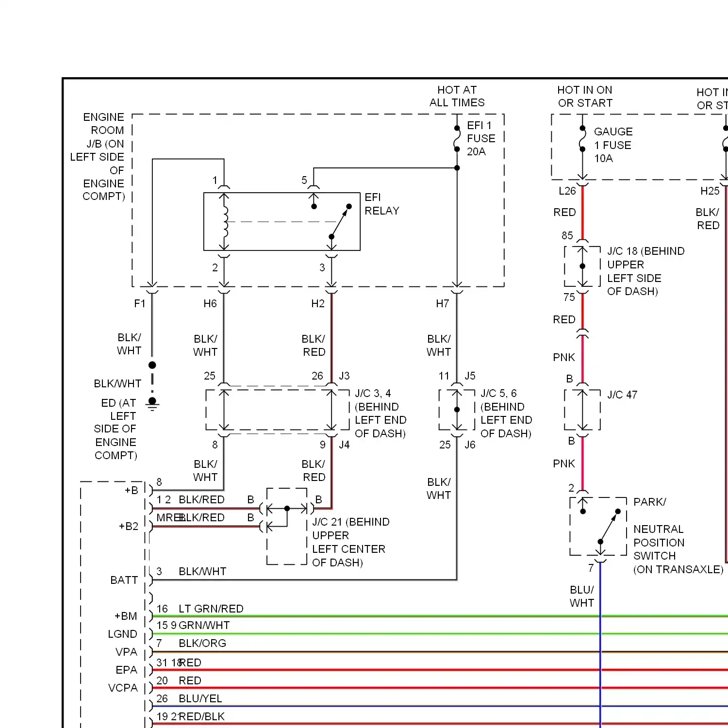
Task: Click the +B terminal label
Action: pos(132,490)
